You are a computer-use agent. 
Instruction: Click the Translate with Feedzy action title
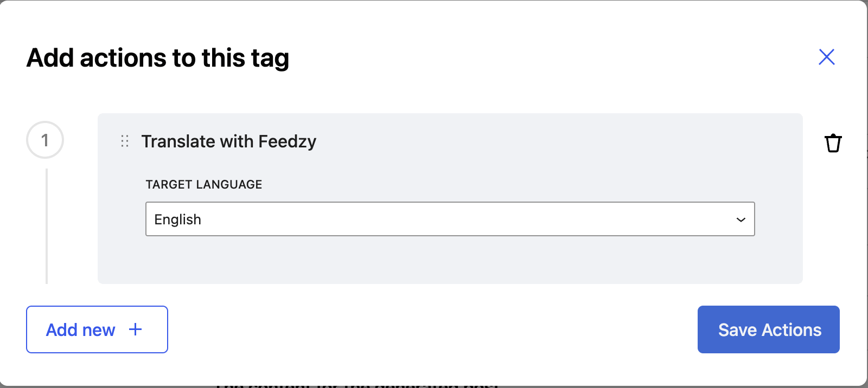point(228,141)
